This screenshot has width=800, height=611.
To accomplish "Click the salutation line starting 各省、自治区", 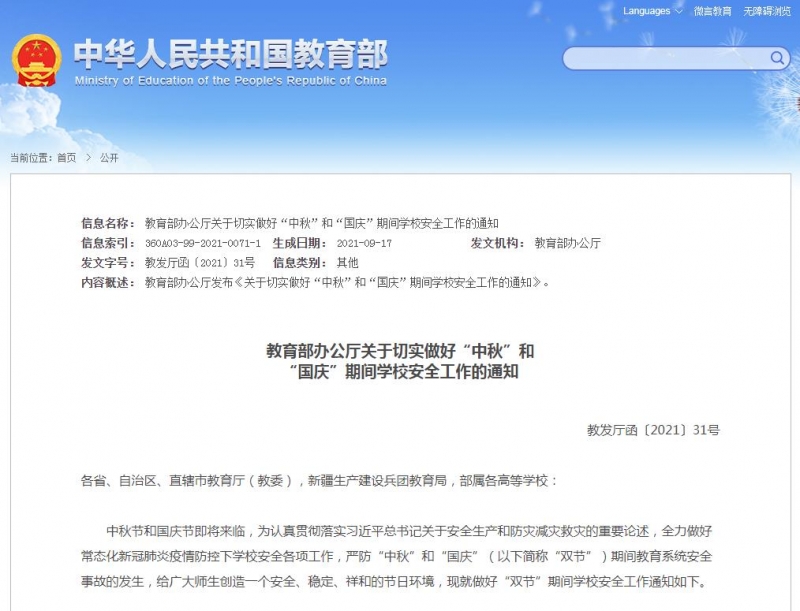I will 320,481.
